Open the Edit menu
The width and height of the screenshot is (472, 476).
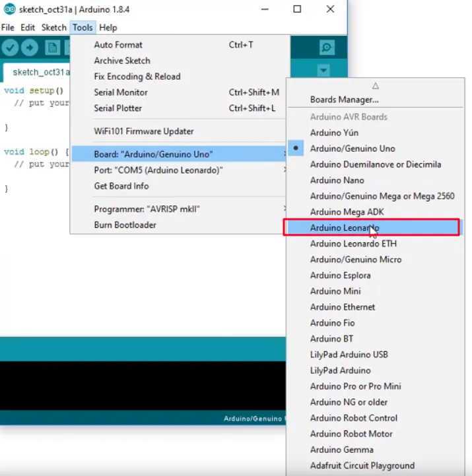28,28
